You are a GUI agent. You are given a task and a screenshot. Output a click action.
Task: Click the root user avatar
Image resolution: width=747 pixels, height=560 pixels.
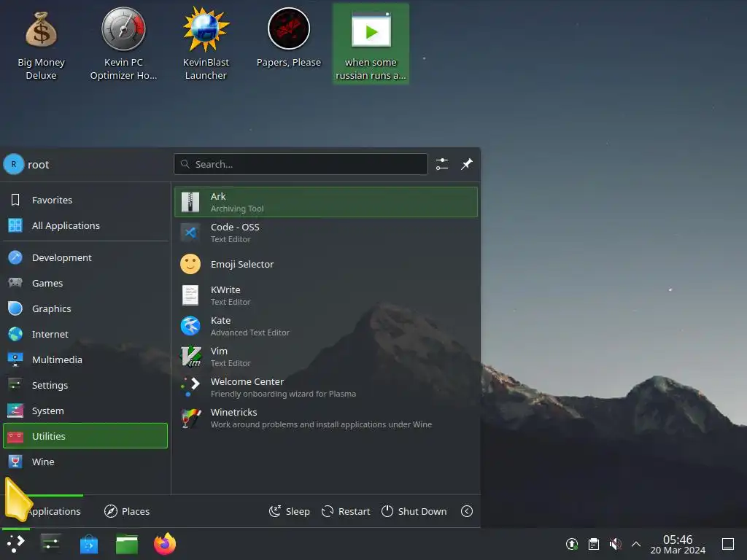14,164
